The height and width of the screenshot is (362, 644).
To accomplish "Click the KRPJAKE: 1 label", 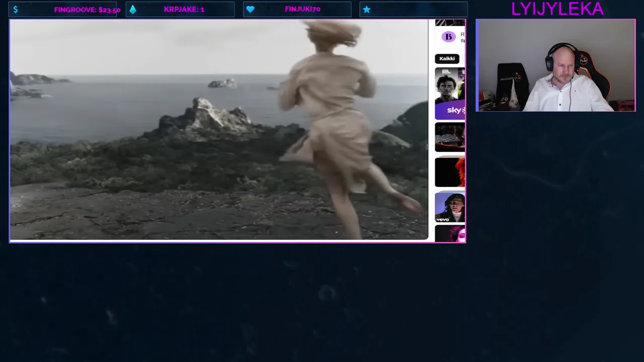I will point(184,10).
